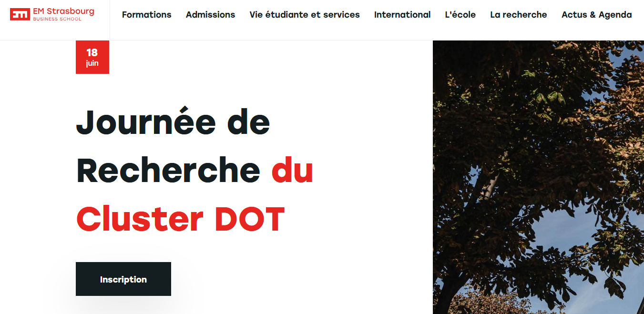Click the EM Strasbourg wordmark text
644x314 pixels.
(63, 11)
